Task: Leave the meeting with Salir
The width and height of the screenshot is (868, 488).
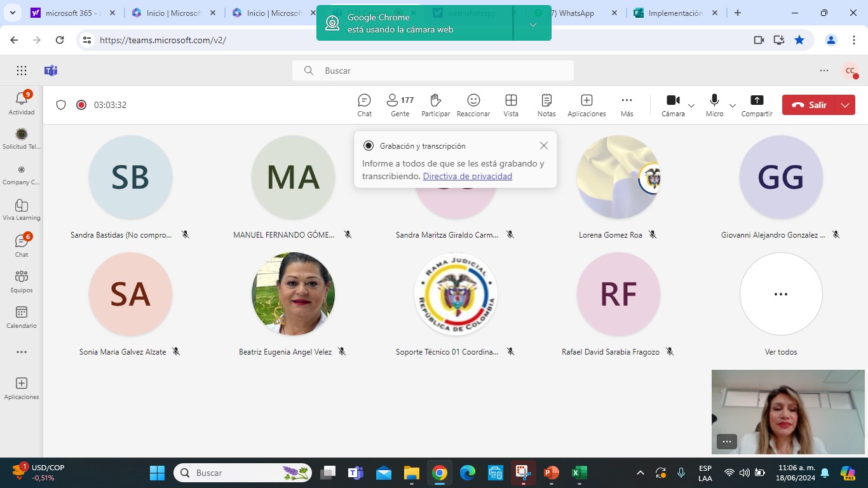Action: [x=810, y=105]
